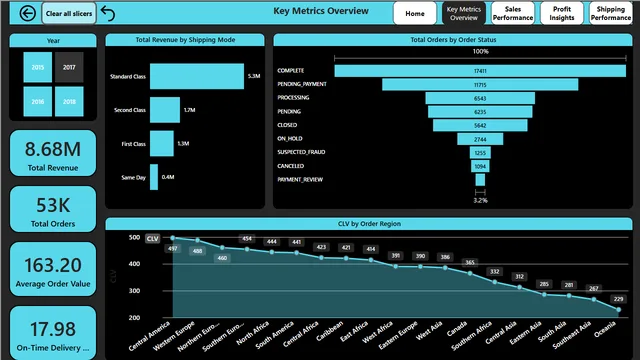Click the PAYMENT_REVIEW funnel bar
640x360 pixels.
[x=480, y=180]
